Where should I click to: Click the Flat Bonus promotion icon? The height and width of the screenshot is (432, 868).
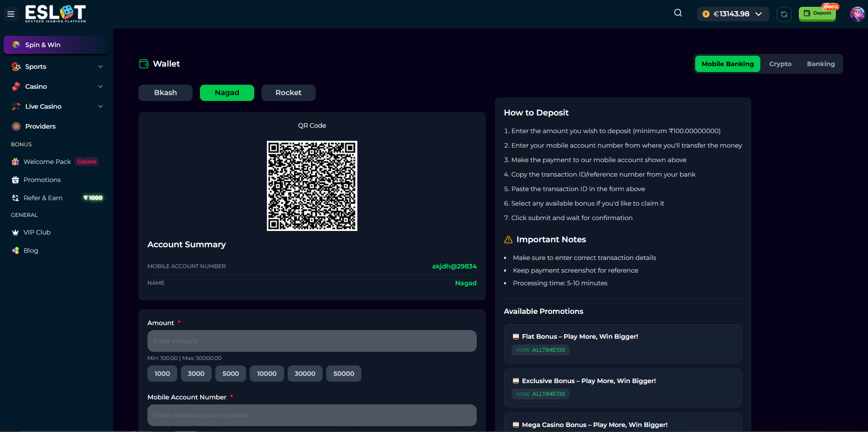click(516, 336)
